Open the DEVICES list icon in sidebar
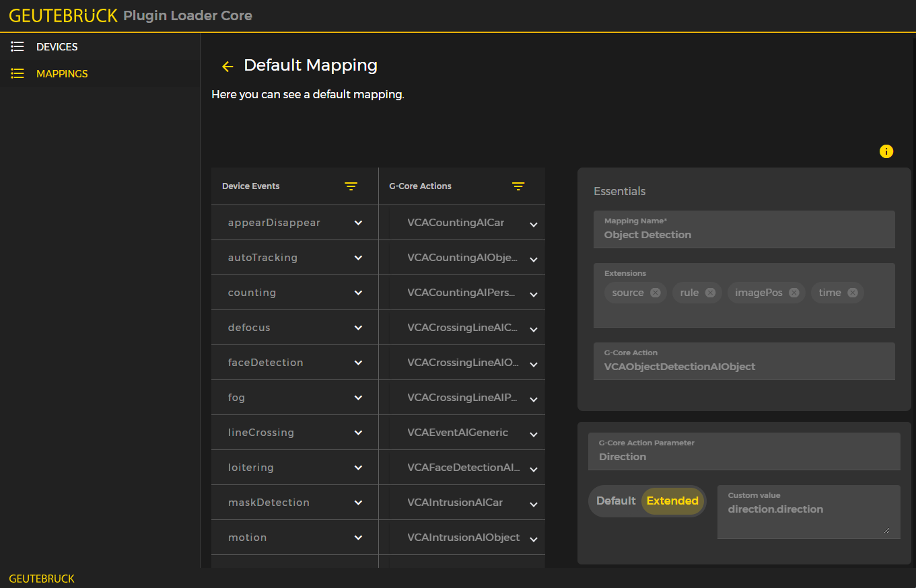 tap(17, 46)
